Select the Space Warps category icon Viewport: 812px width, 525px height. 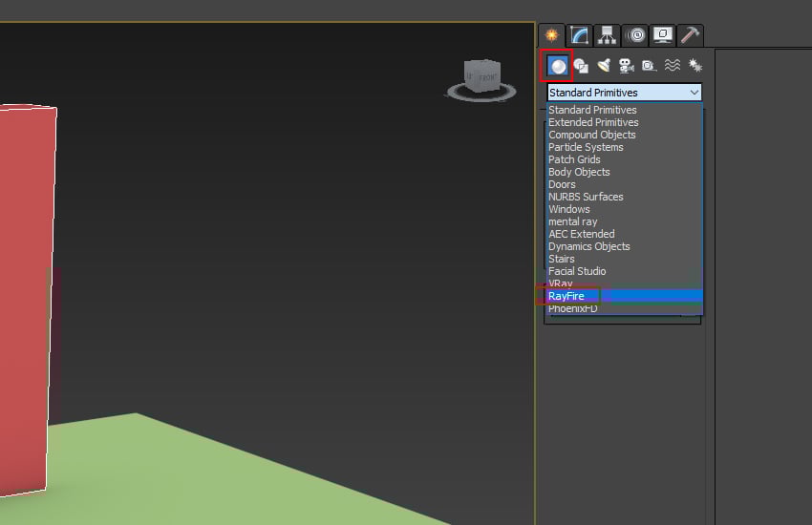point(673,66)
